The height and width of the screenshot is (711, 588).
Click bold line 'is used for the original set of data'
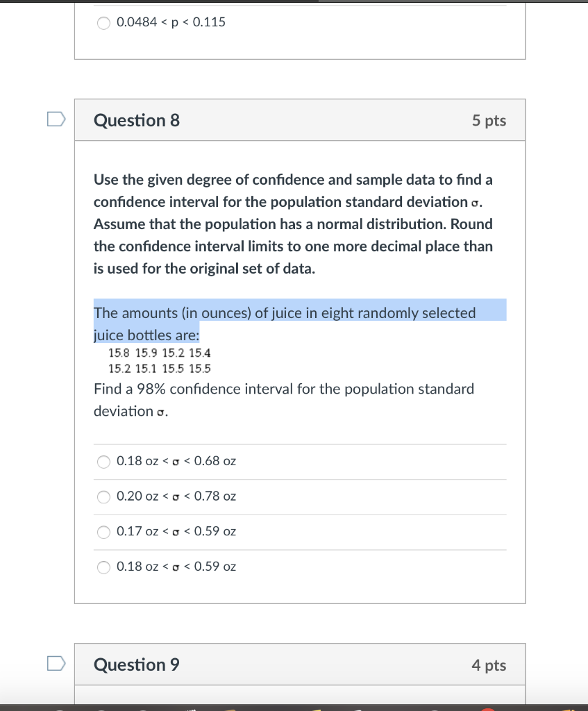205,269
